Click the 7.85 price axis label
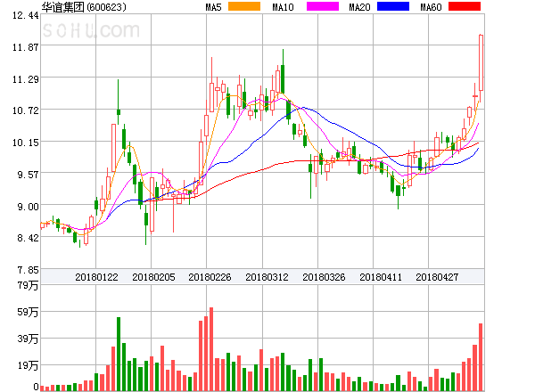535x392 pixels. [28, 270]
